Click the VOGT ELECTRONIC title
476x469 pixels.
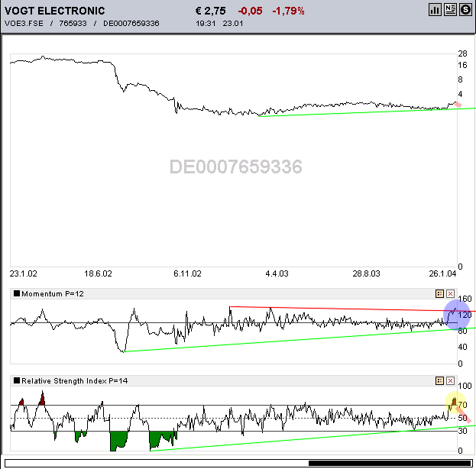click(55, 11)
